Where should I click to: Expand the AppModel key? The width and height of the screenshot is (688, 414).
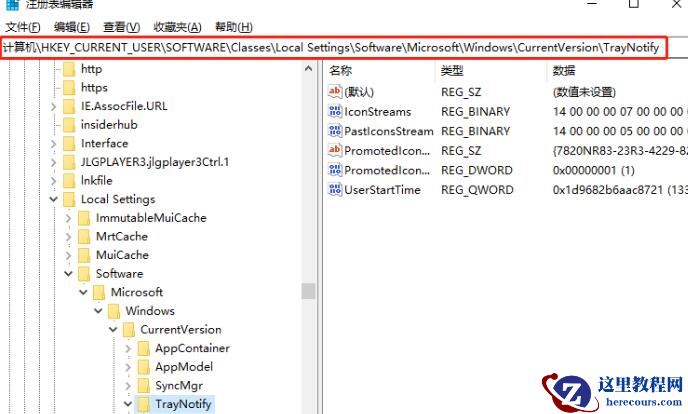point(128,368)
